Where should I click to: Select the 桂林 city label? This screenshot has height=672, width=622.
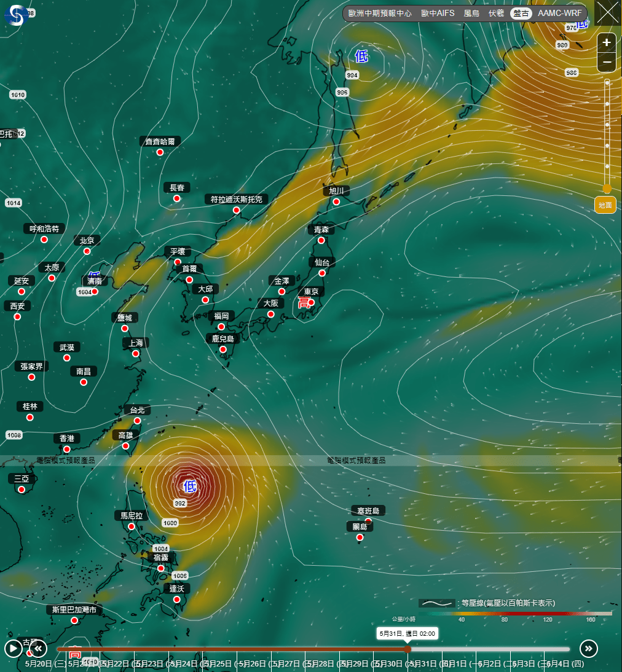(x=30, y=406)
